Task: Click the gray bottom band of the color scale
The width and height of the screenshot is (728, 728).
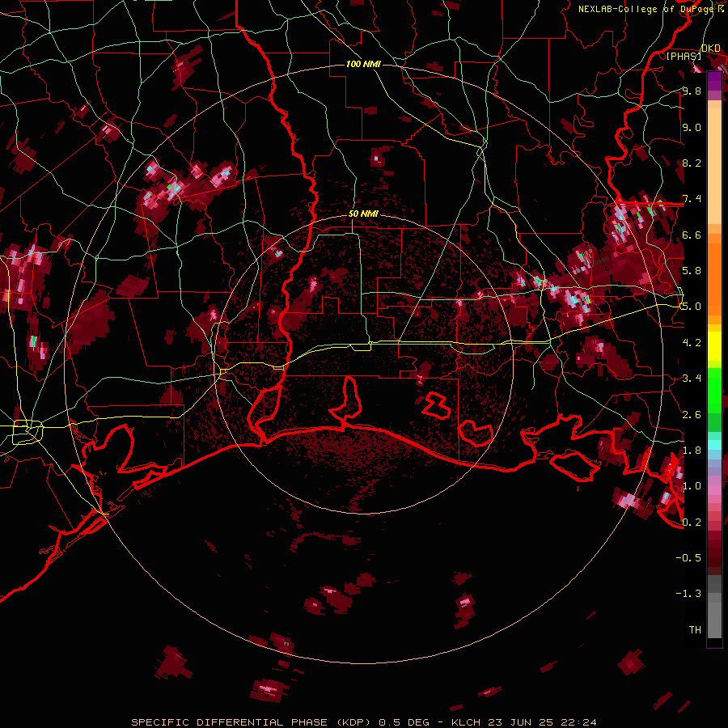Action: click(x=714, y=608)
